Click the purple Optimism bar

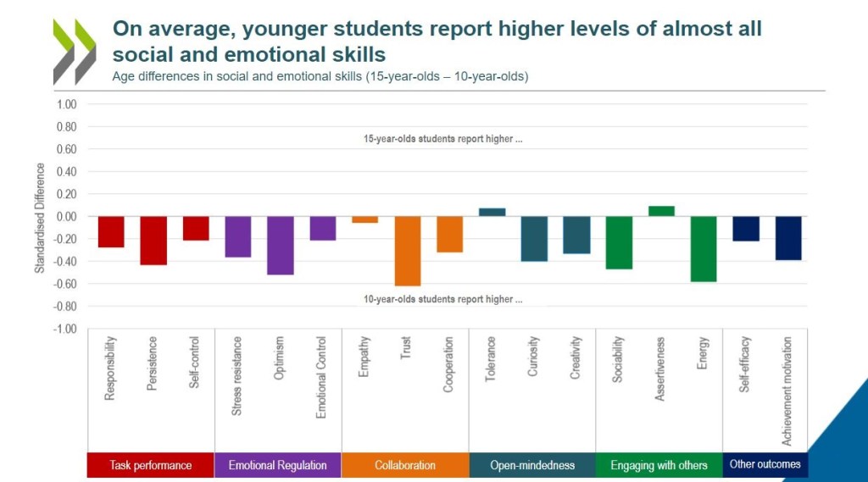(x=281, y=245)
